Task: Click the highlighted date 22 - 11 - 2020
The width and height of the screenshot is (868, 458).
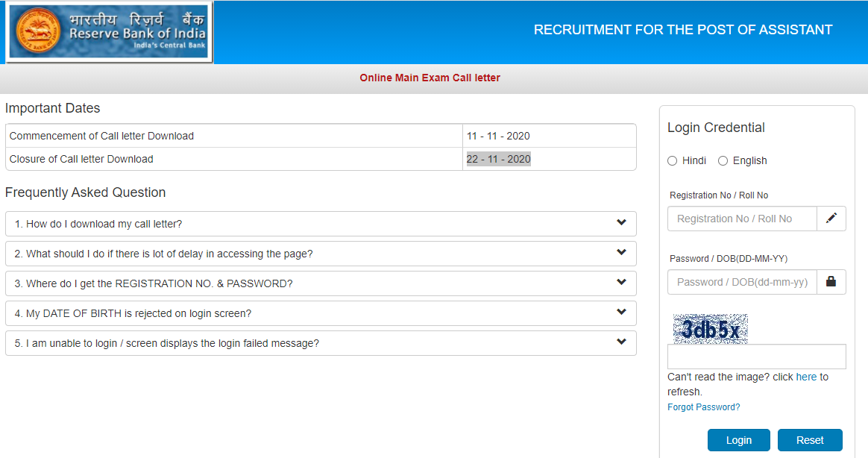Action: click(x=498, y=159)
